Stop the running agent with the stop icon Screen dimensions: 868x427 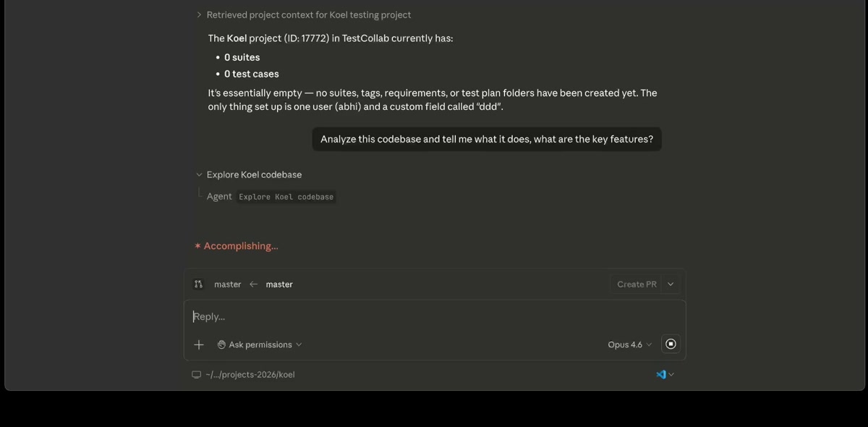[x=670, y=344]
